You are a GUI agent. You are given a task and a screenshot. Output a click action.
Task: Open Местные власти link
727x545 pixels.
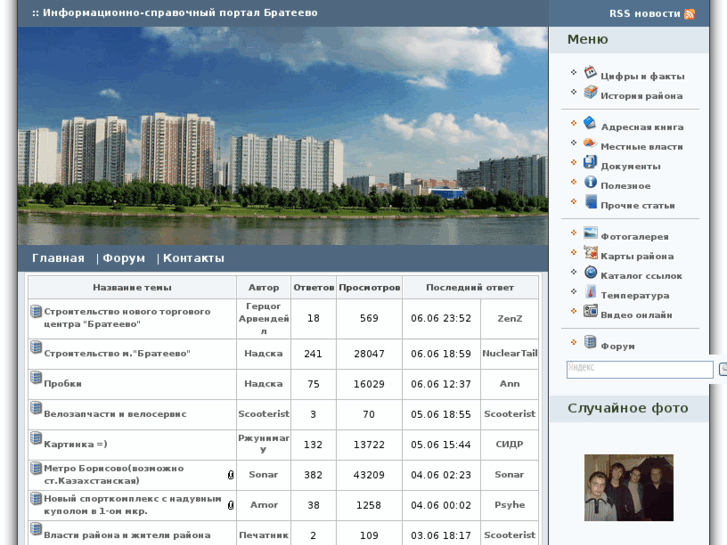point(642,147)
